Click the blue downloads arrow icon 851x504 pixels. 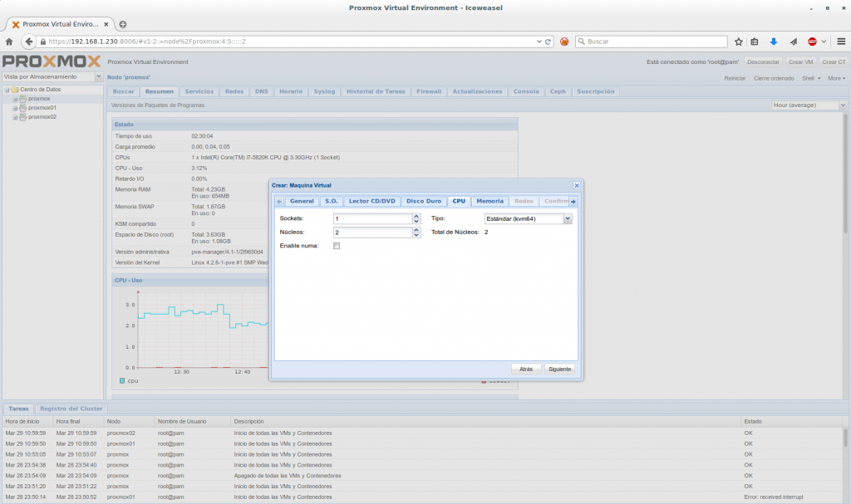click(773, 42)
